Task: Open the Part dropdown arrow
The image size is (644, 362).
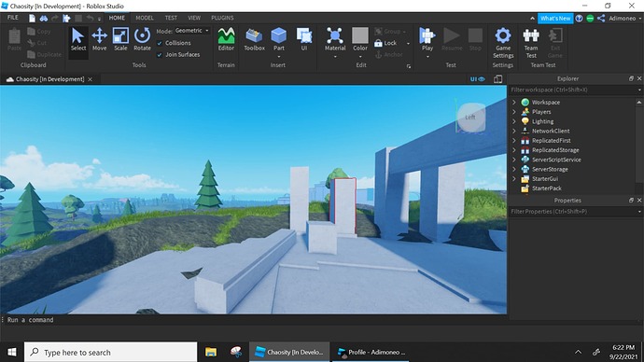Action: tap(279, 57)
